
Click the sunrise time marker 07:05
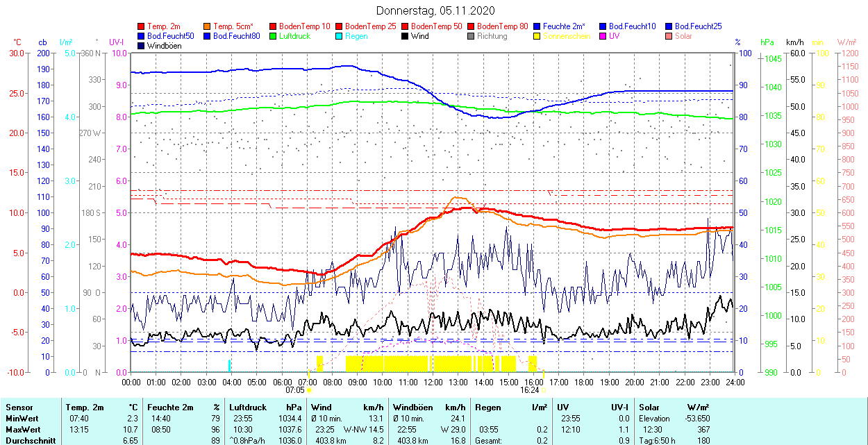294,390
